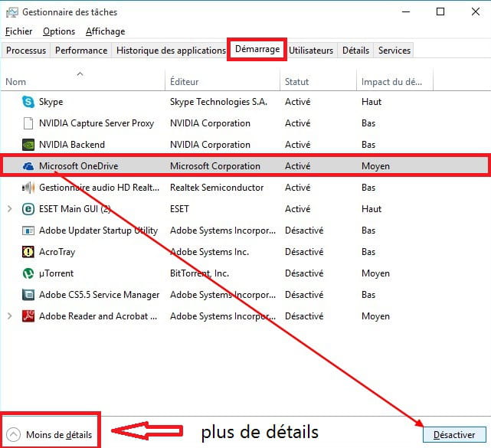Click the Microsoft OneDrive cloud icon
Image resolution: width=491 pixels, height=448 pixels.
click(x=28, y=166)
